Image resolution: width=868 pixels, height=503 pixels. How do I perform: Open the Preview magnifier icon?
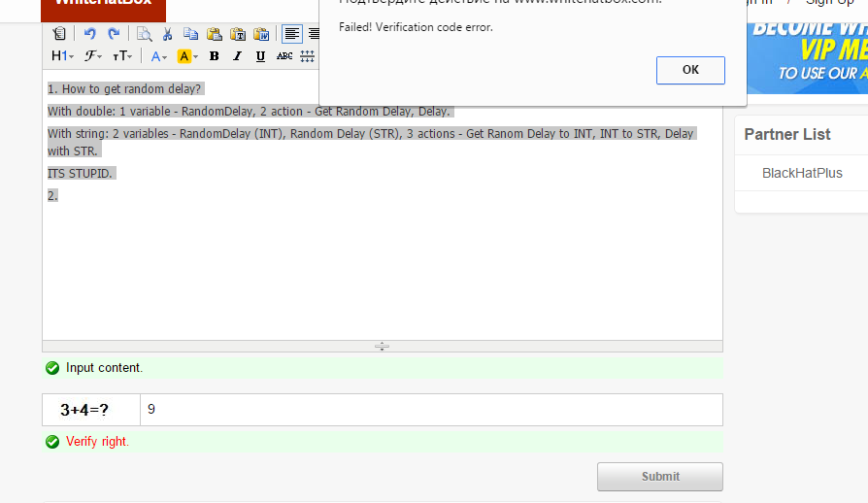[x=144, y=34]
